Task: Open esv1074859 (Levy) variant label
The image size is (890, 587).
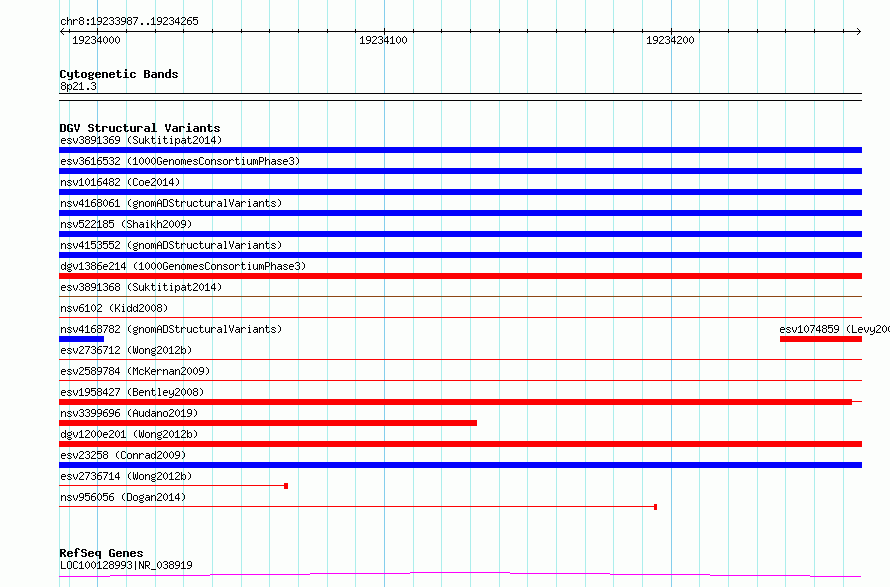Action: tap(834, 329)
